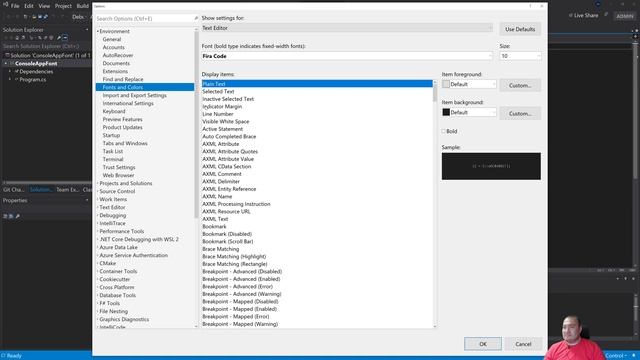640x360 pixels.
Task: Open the Item foreground color dropdown
Action: tap(469, 84)
